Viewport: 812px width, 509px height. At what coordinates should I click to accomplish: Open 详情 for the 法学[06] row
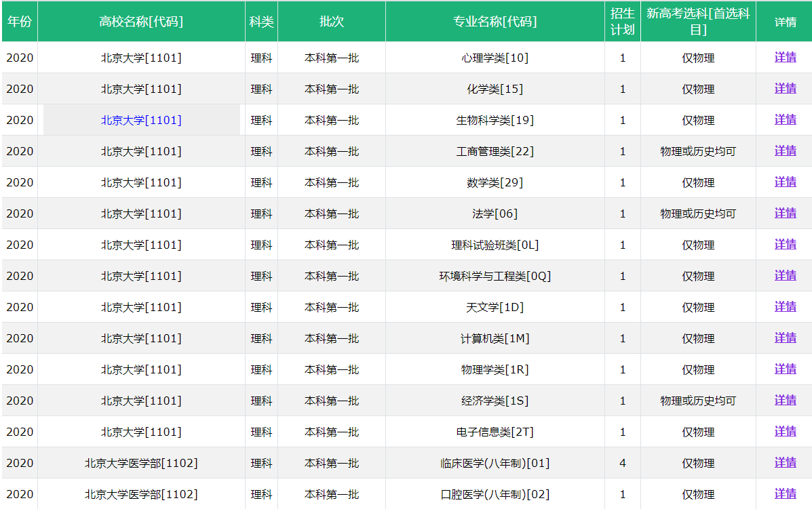click(x=785, y=213)
